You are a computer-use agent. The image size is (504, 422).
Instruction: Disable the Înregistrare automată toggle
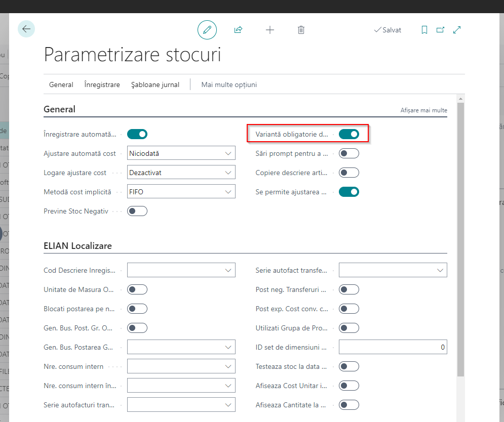pyautogui.click(x=137, y=134)
